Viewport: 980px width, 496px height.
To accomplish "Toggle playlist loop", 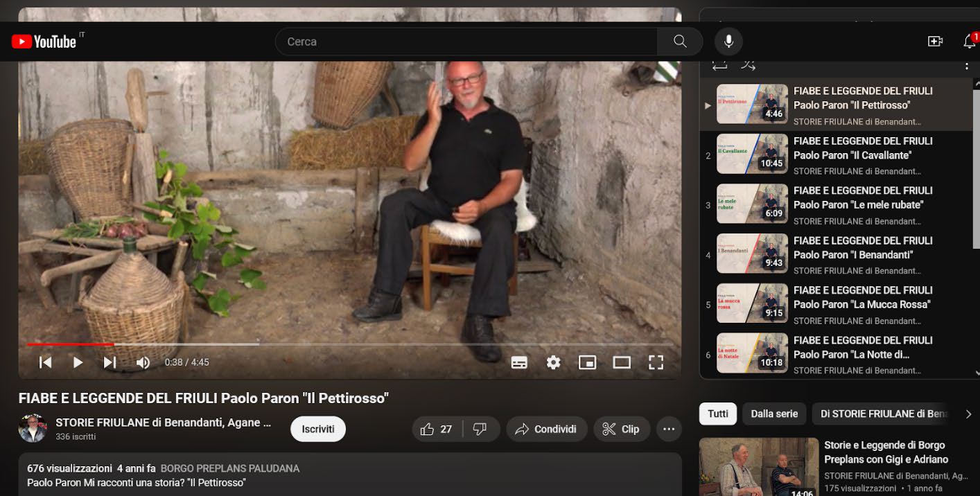I will (719, 65).
